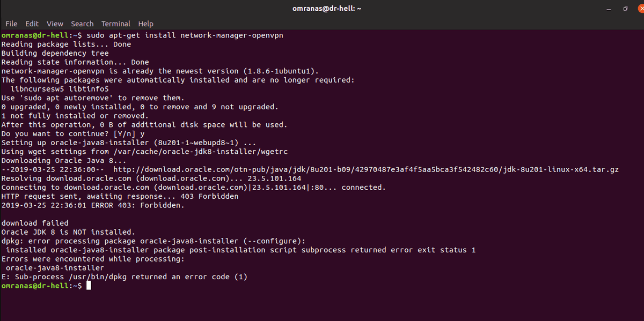The image size is (644, 321).
Task: Open the File menu
Action: [x=11, y=24]
